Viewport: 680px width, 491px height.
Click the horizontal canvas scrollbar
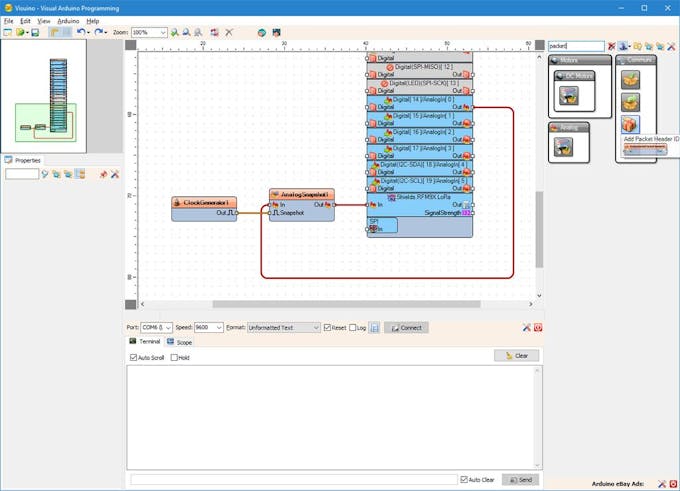pyautogui.click(x=346, y=304)
